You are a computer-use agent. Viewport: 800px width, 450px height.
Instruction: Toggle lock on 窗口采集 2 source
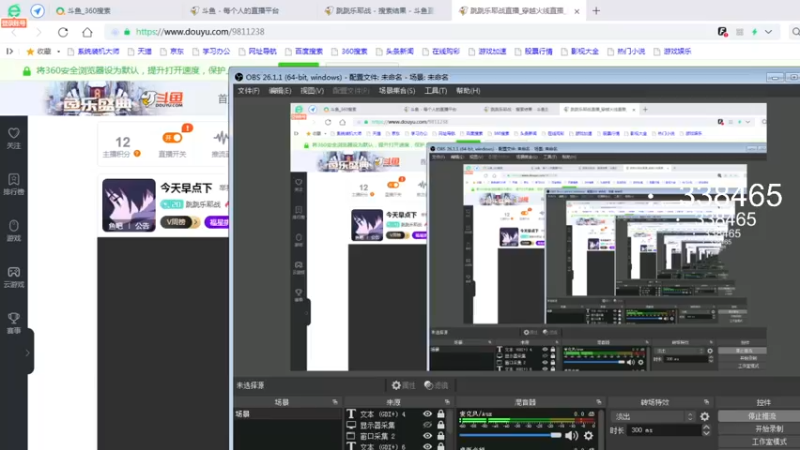441,436
